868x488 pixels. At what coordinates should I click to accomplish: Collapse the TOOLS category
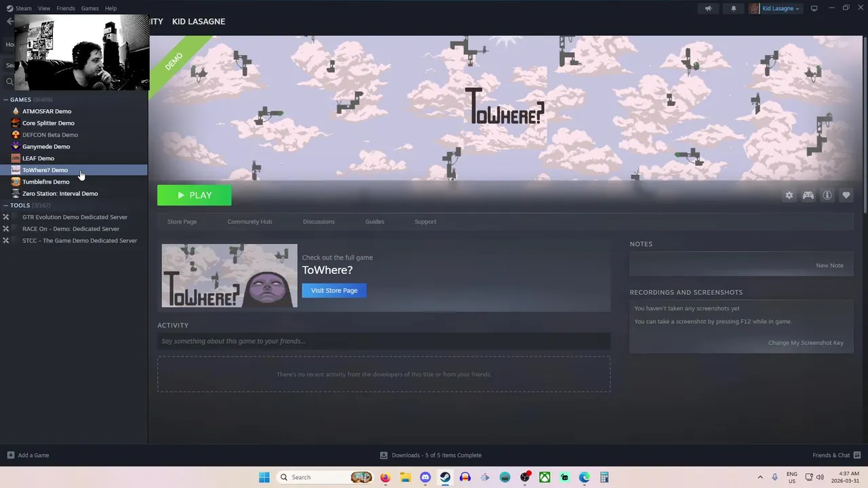(x=6, y=205)
